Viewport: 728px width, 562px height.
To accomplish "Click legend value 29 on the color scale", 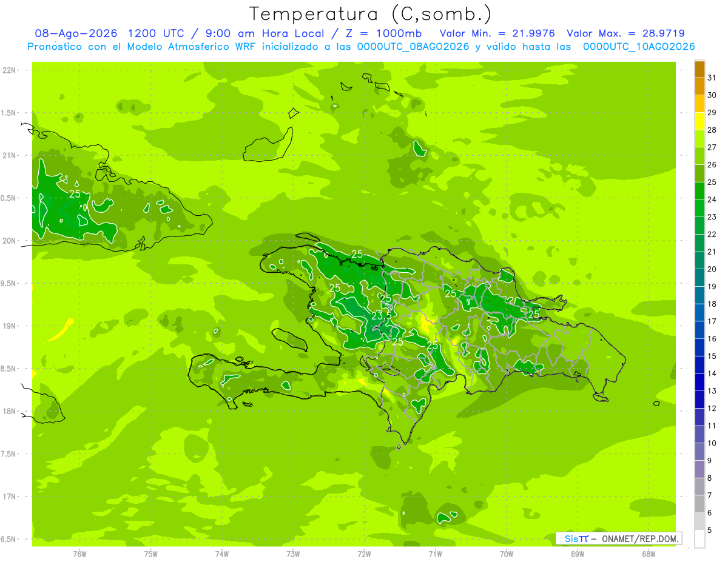I will 712,113.
